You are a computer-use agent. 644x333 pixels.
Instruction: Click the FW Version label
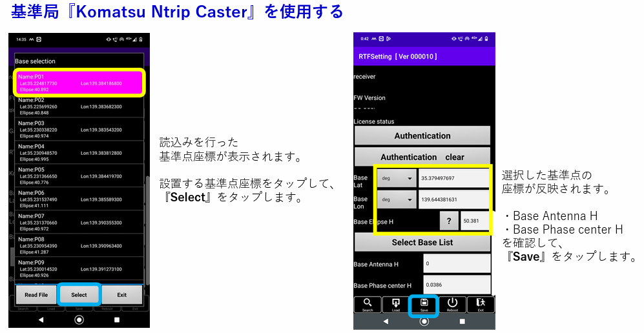point(369,97)
